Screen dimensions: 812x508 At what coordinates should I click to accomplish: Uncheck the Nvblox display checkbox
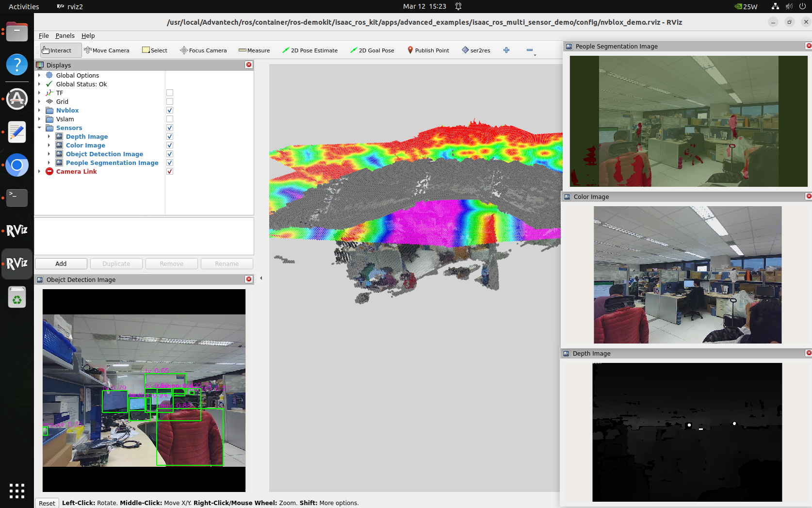(170, 110)
